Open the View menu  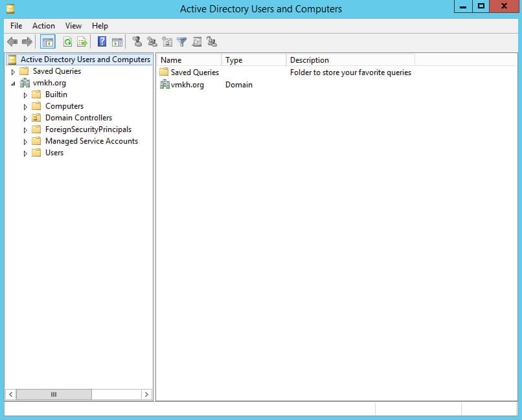tap(73, 26)
